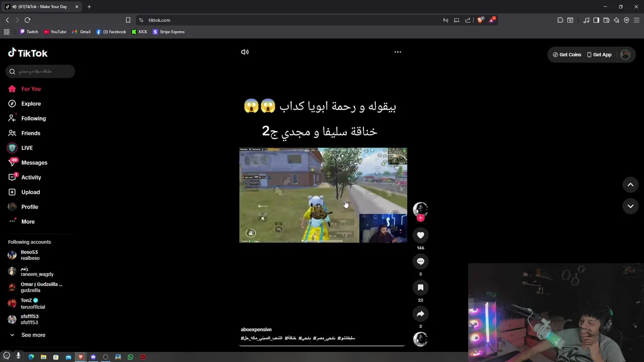Open creator avatar beside the video

(420, 209)
